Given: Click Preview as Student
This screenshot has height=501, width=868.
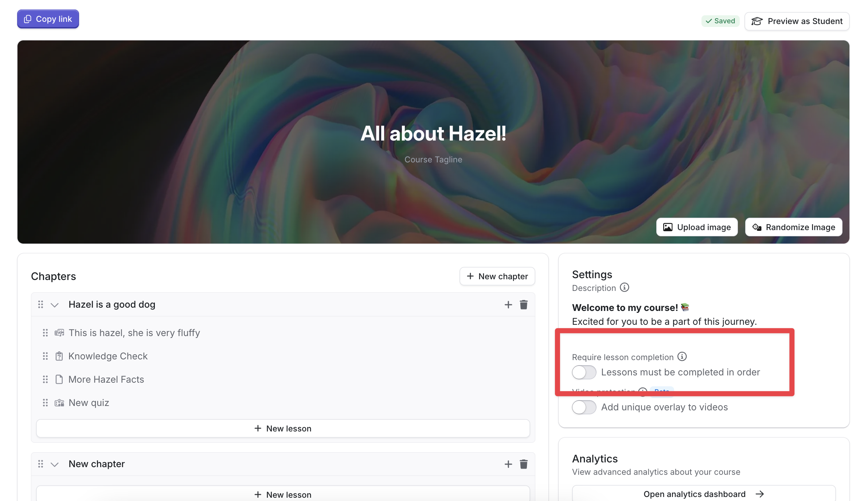Looking at the screenshot, I should [x=797, y=21].
